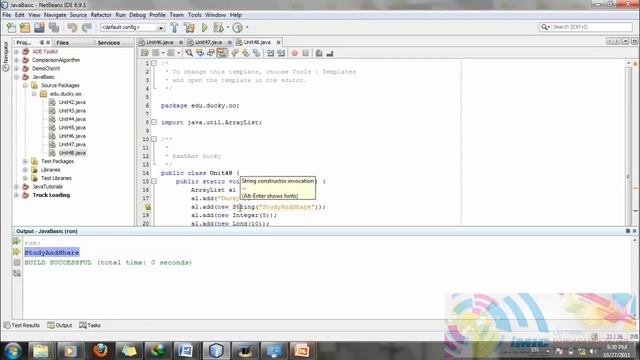The width and height of the screenshot is (640, 360).
Task: Click the Find Selection magnifier icon in editor toolbar
Action: point(189,53)
